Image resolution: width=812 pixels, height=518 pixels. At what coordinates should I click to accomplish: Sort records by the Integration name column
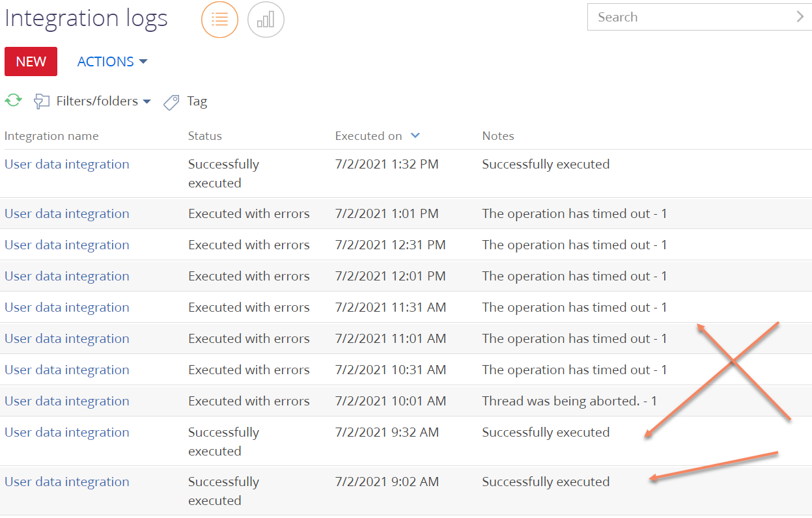(51, 135)
